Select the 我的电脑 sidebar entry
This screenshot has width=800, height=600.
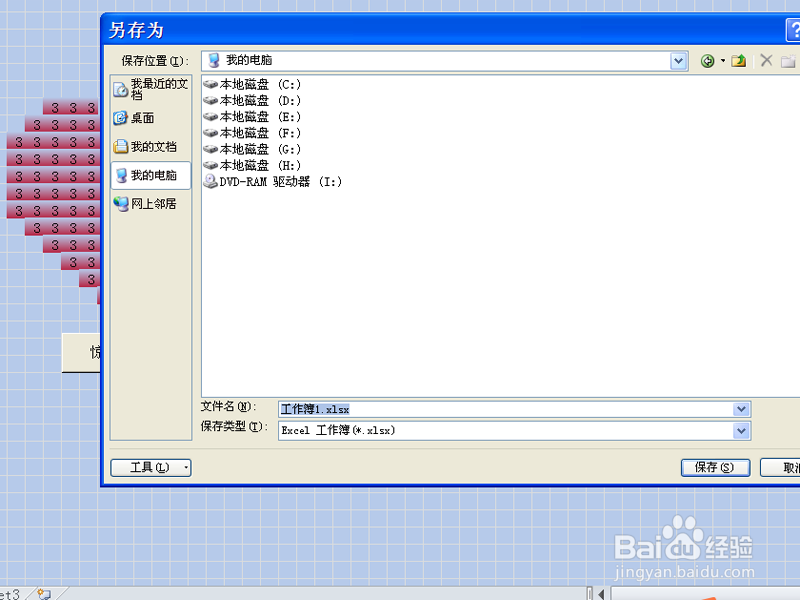(x=152, y=175)
